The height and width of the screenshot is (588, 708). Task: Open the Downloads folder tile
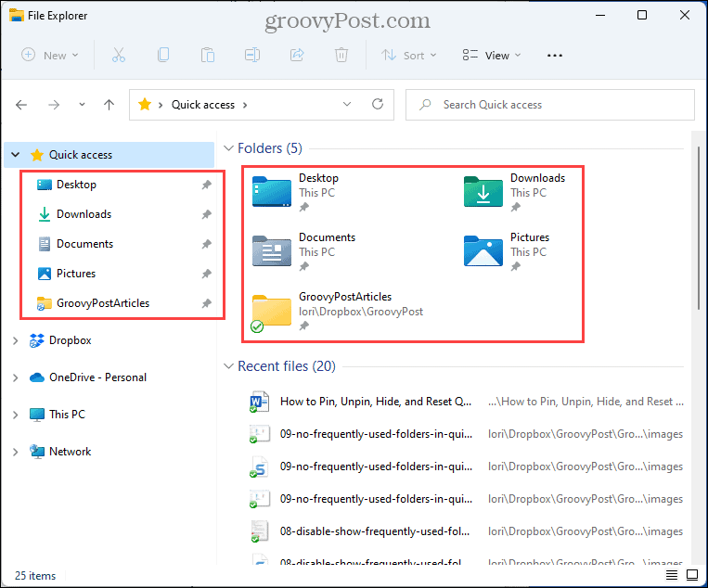(514, 192)
